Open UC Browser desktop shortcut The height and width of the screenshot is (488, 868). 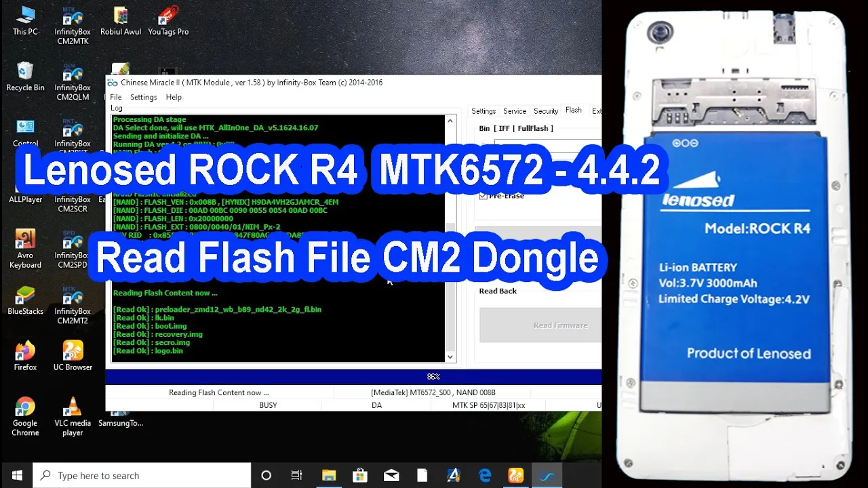(x=73, y=356)
